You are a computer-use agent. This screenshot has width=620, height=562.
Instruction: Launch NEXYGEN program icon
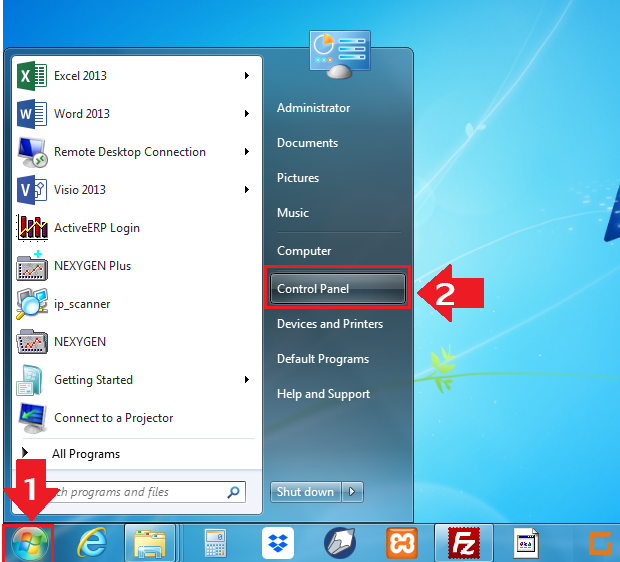point(32,342)
